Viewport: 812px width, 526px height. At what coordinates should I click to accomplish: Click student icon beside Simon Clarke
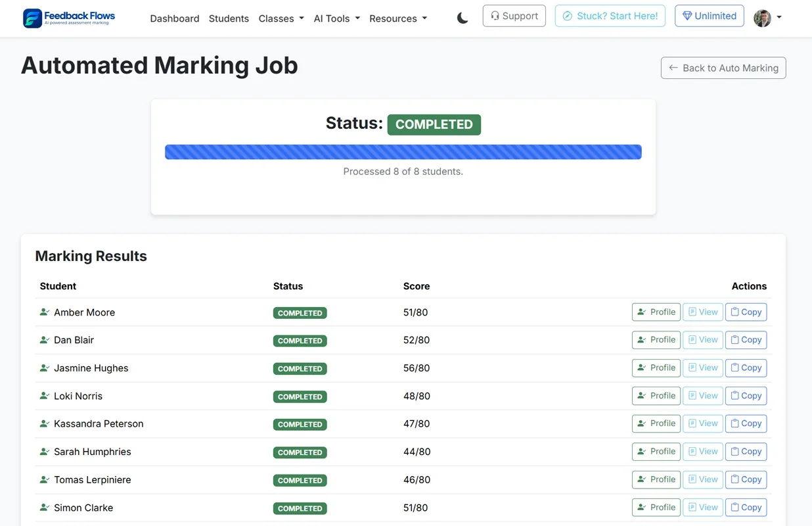click(45, 508)
